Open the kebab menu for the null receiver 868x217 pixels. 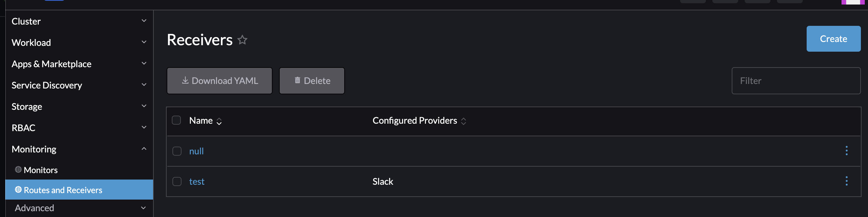click(x=847, y=151)
